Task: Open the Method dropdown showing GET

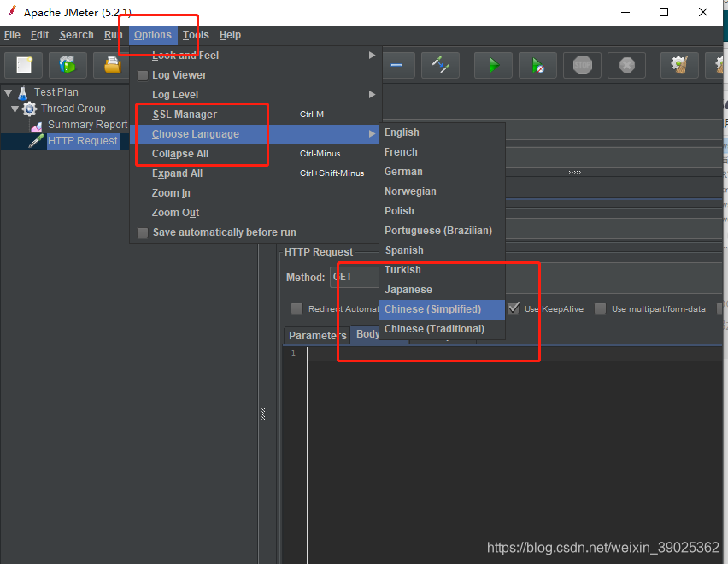Action: [355, 277]
